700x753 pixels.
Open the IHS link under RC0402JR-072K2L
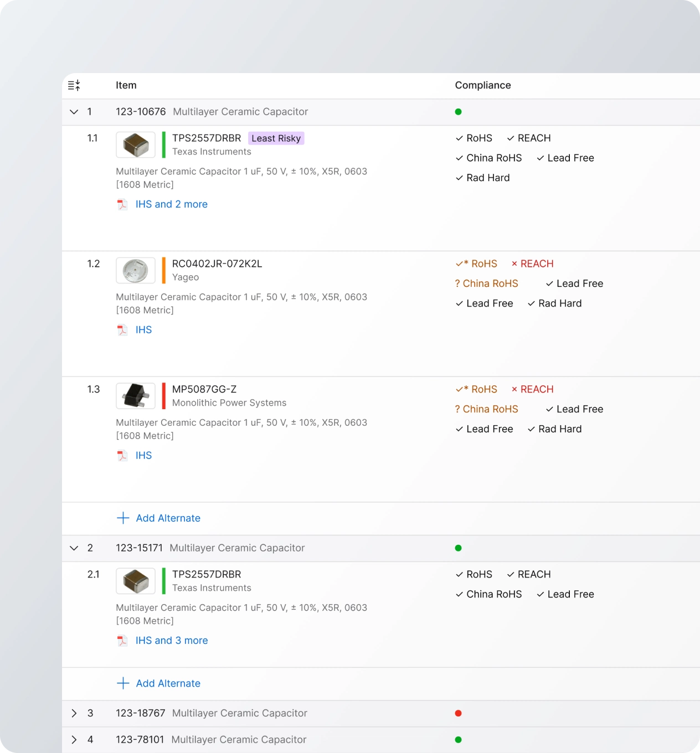pos(143,330)
